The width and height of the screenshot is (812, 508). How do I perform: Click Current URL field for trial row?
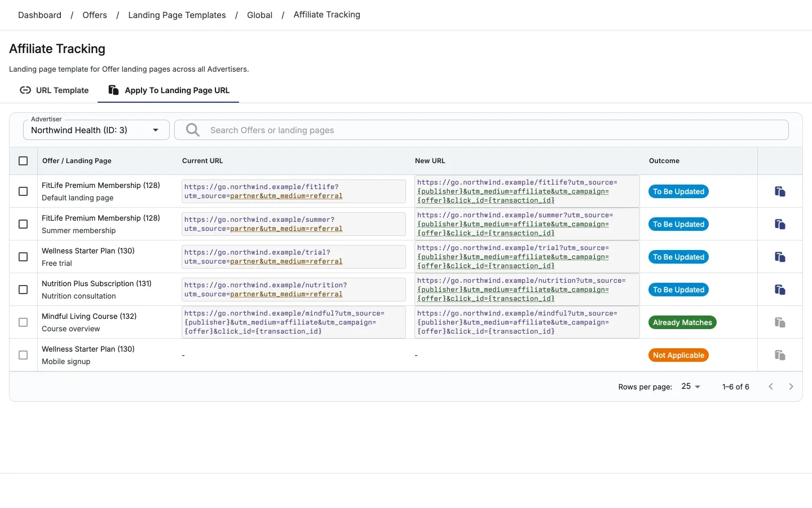[x=294, y=257]
